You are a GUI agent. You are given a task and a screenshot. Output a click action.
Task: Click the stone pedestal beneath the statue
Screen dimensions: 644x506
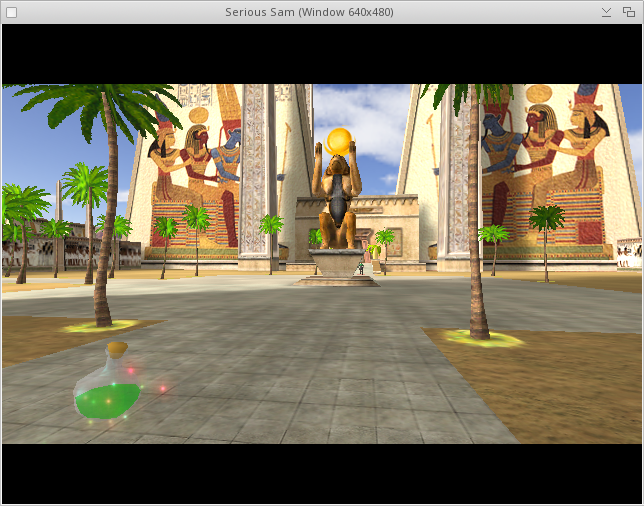coord(338,267)
